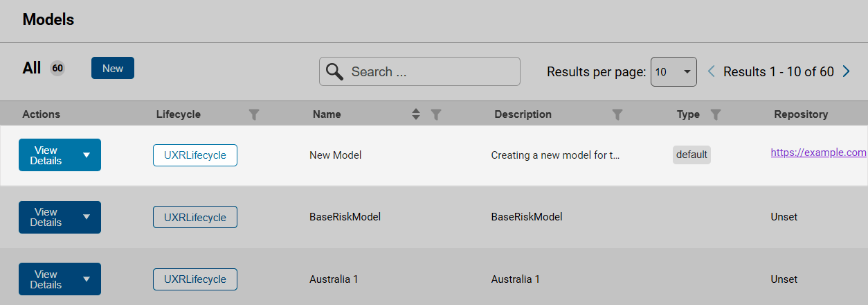
Task: Click the Name column sort arrows
Action: coord(416,114)
